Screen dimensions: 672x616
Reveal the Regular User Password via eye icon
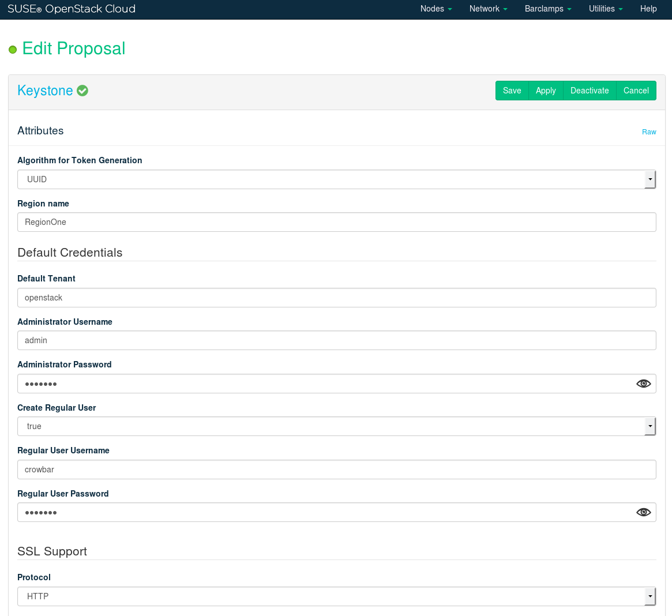point(643,512)
